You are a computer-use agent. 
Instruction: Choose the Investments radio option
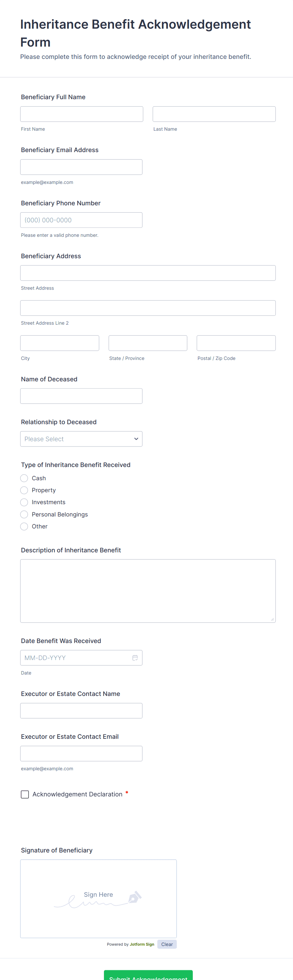24,502
